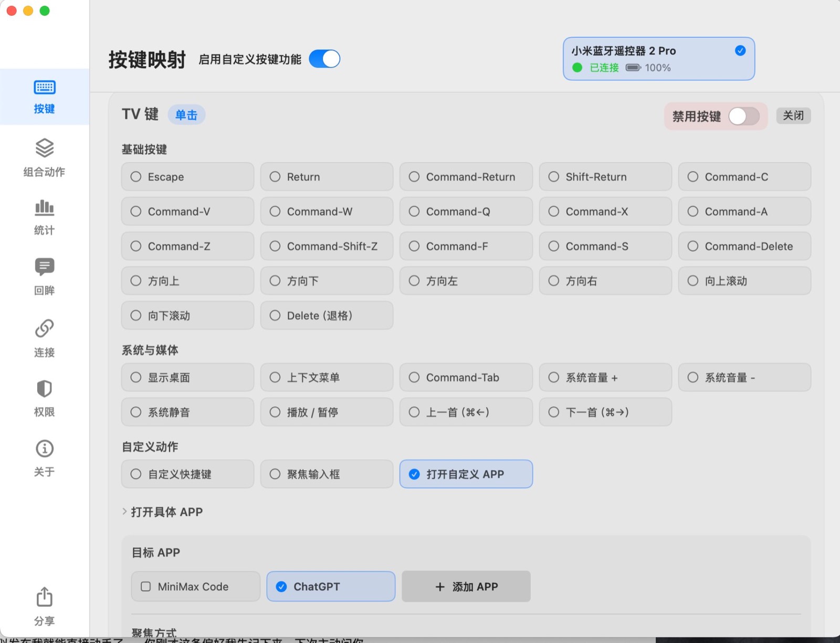Toggle the 禁用按键 switch
Viewport: 840px width, 643px height.
click(x=744, y=116)
